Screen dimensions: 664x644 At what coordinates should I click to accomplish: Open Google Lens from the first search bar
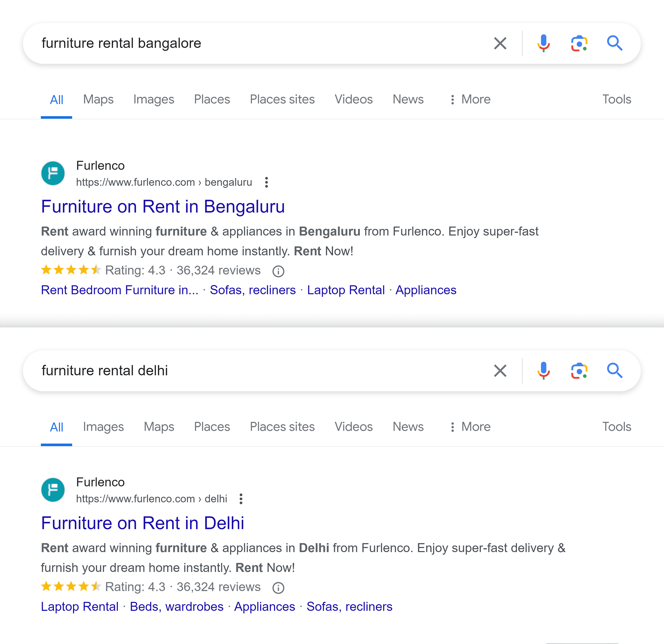coord(579,43)
